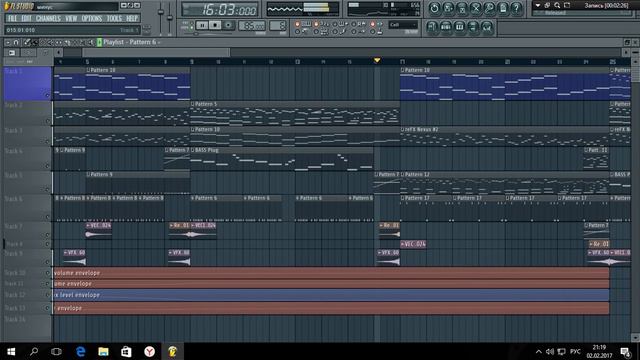Open the Pattern 5 clip menu on Track 2

click(x=193, y=104)
